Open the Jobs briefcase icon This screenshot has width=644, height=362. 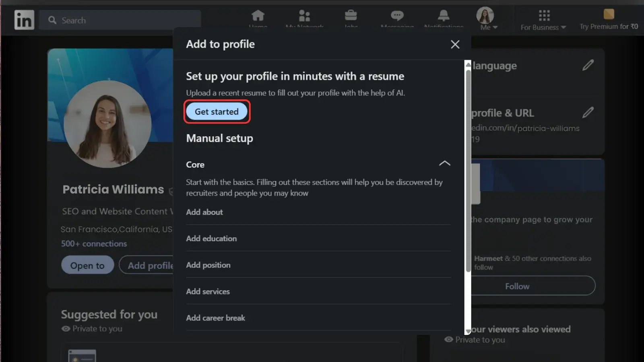point(351,16)
